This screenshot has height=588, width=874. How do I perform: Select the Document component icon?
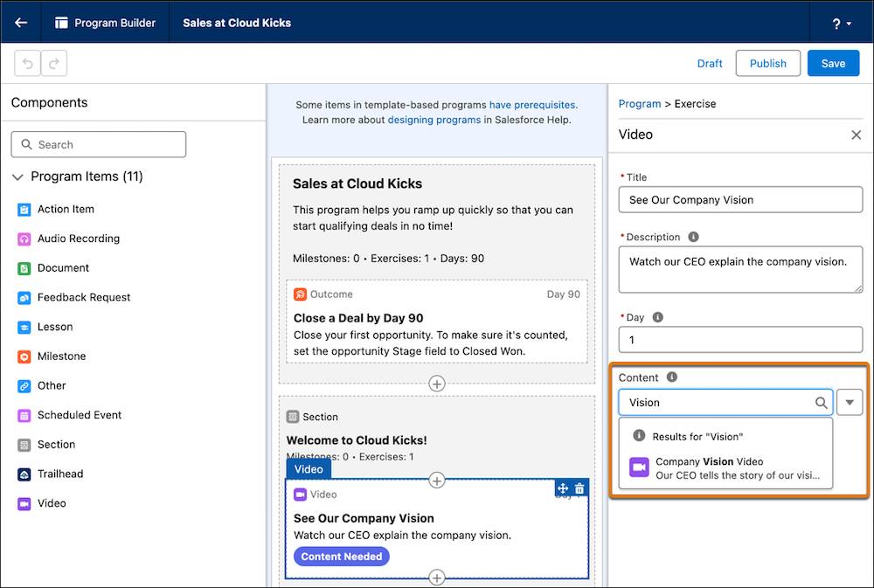pyautogui.click(x=24, y=268)
